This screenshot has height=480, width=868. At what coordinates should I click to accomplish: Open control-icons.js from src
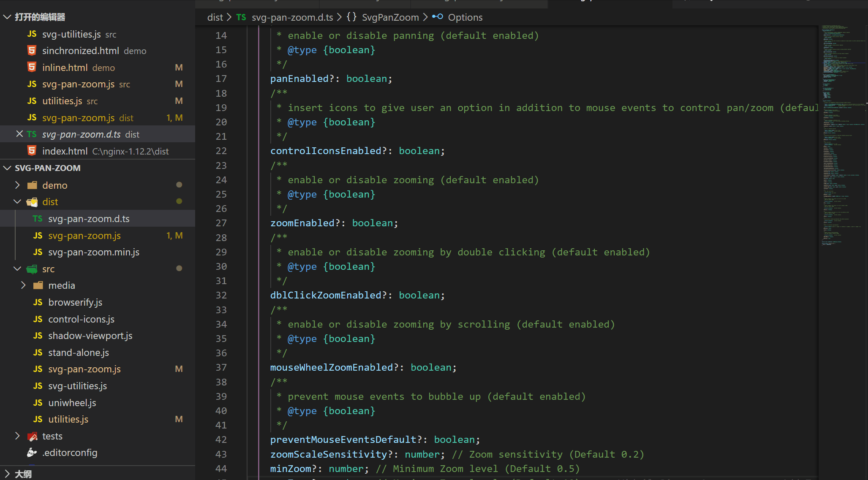[x=81, y=319]
